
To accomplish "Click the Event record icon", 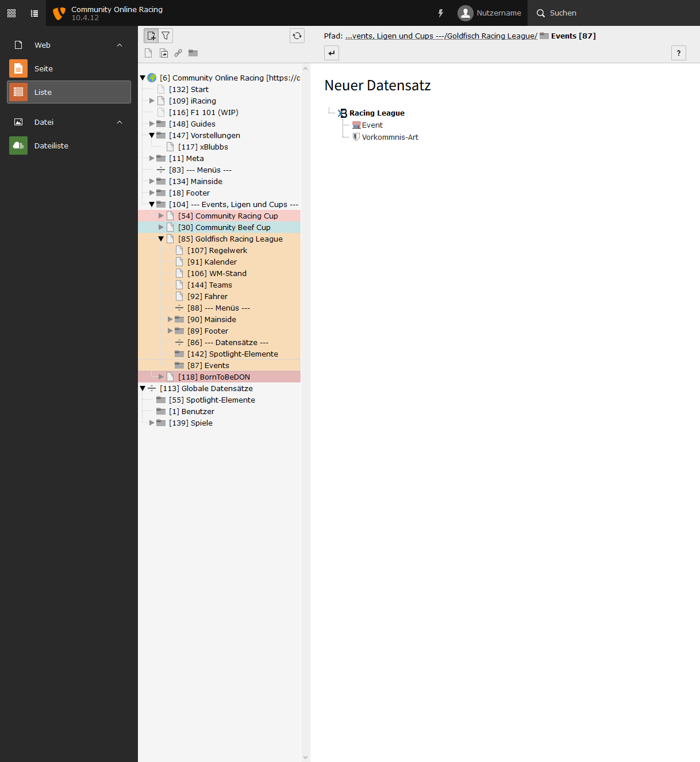I will coord(356,125).
